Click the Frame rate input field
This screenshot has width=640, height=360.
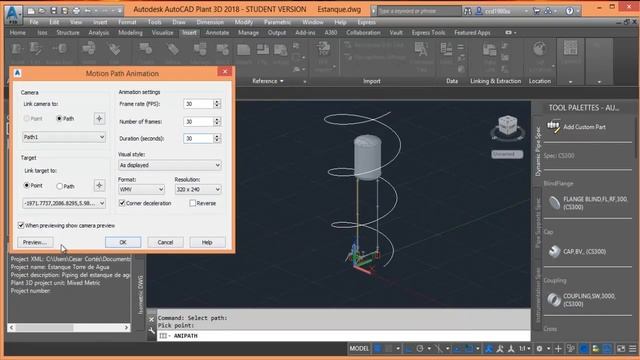point(198,104)
